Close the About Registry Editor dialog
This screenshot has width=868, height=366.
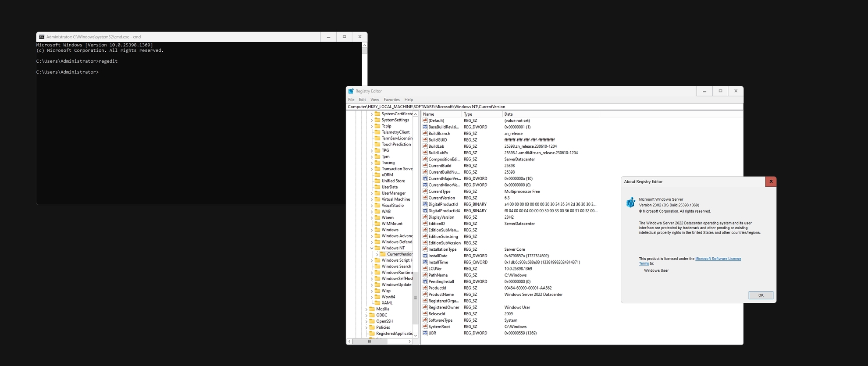[771, 181]
